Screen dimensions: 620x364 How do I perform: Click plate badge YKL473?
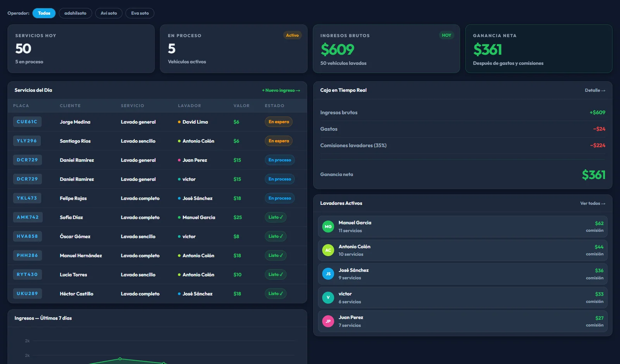point(27,198)
